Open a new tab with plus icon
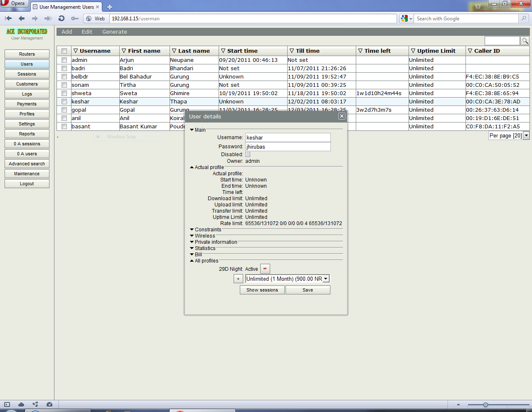Image resolution: width=532 pixels, height=412 pixels. coord(110,7)
